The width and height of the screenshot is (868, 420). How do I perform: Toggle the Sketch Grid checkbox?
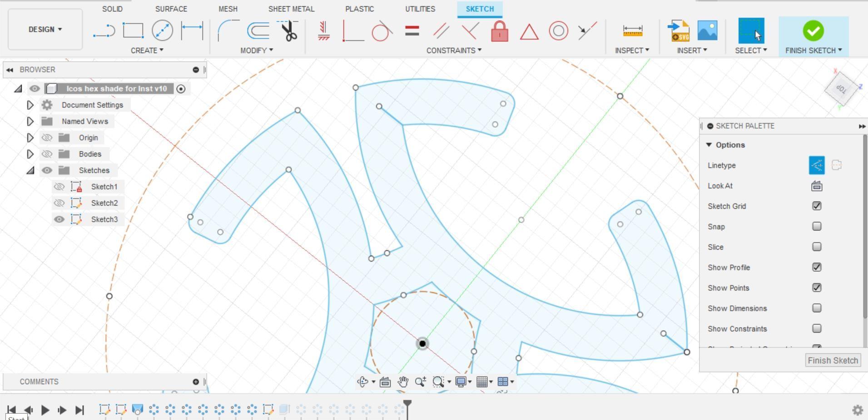click(817, 206)
